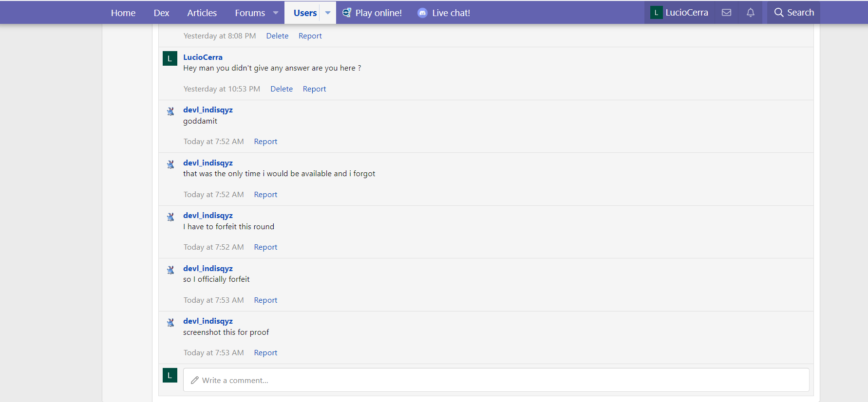The image size is (868, 402).
Task: Open Live chat! link
Action: (x=451, y=13)
